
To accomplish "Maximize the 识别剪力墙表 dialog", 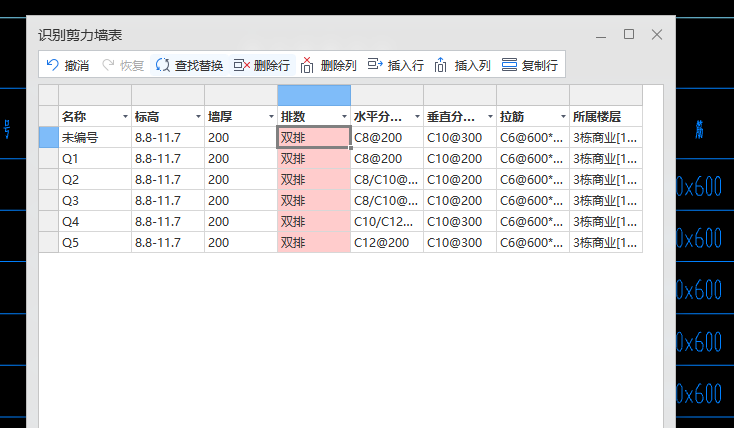I will pyautogui.click(x=629, y=34).
